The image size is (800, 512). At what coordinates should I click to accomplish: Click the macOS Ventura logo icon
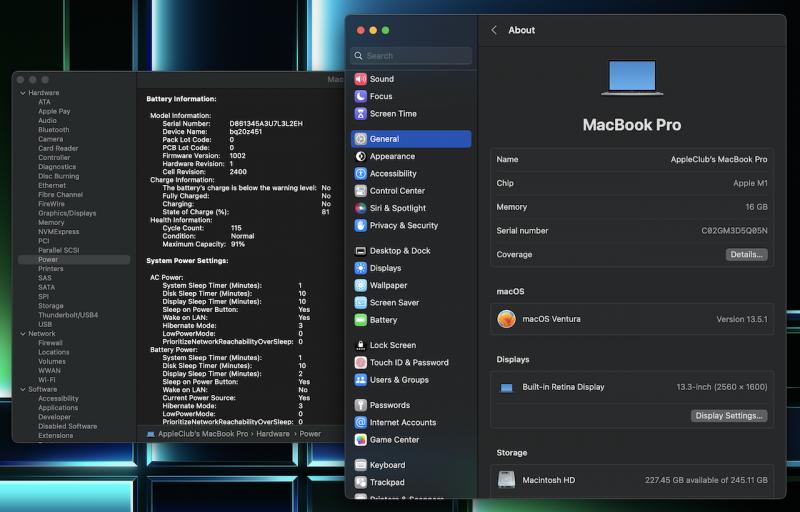coord(507,319)
